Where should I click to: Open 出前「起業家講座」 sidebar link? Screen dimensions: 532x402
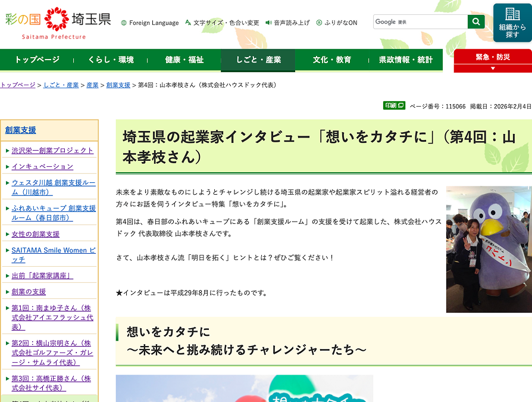[42, 276]
